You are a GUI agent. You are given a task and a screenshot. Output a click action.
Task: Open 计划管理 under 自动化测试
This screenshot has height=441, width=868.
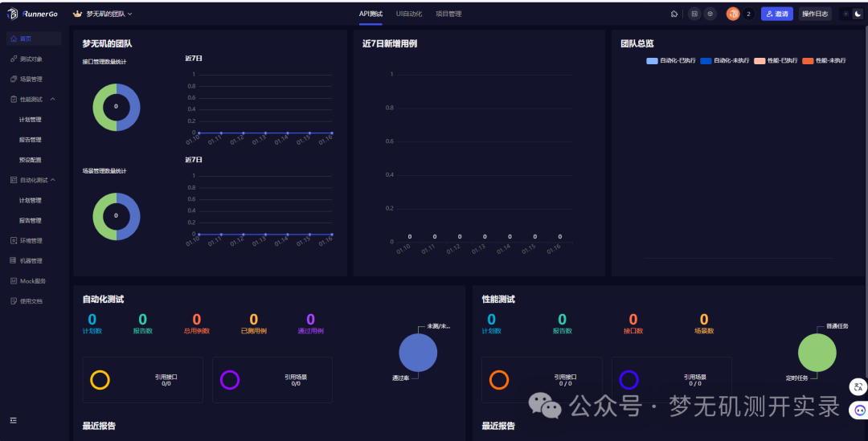click(31, 200)
